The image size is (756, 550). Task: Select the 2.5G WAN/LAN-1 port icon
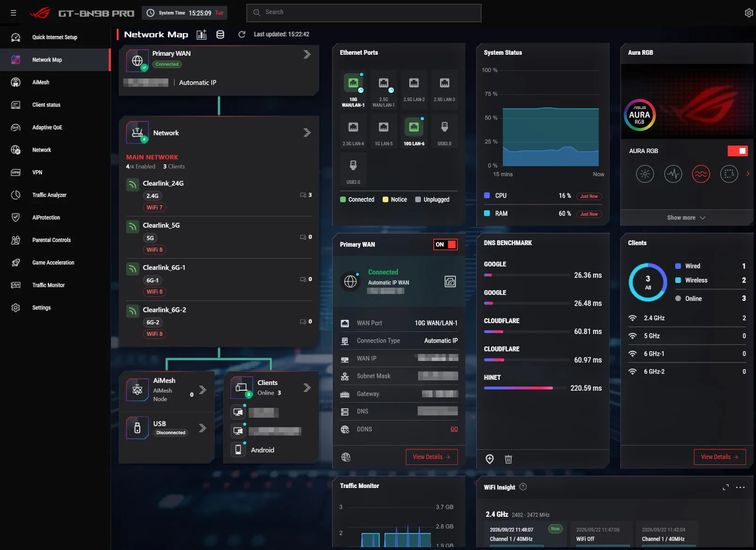[384, 83]
